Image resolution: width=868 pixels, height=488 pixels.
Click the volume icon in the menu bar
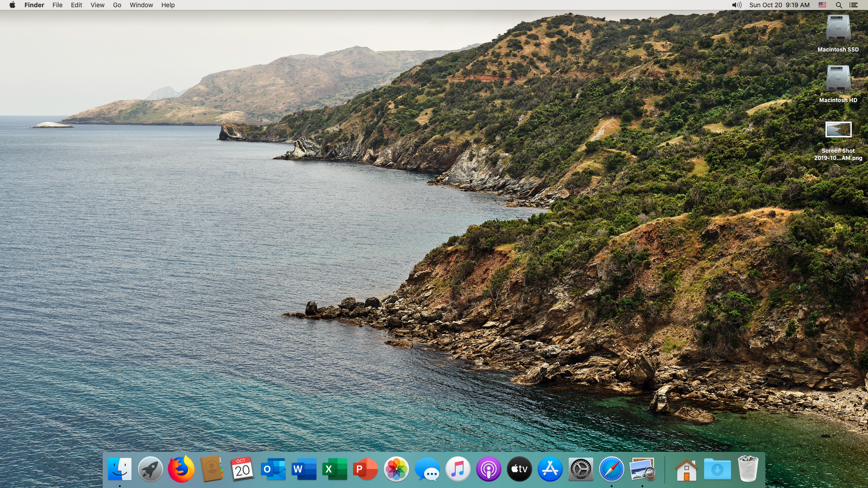[736, 5]
